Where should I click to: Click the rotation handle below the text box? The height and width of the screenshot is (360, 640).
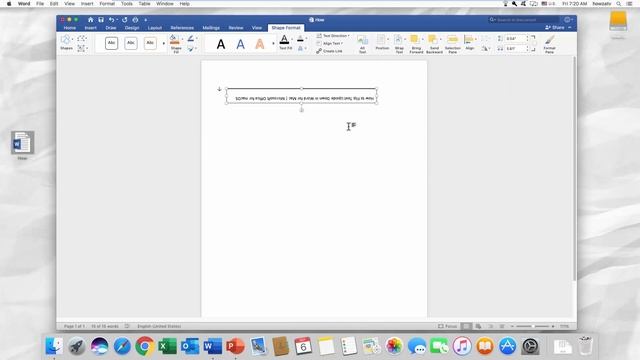tap(302, 110)
